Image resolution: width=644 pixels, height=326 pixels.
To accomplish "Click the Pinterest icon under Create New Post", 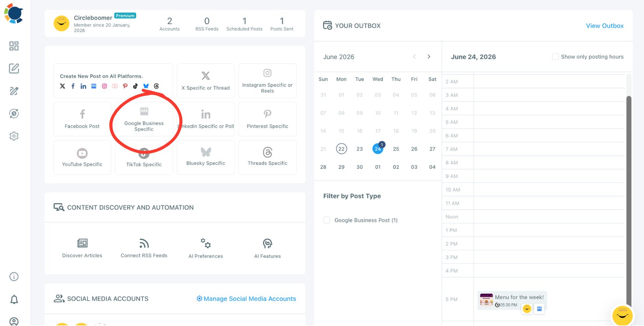I will click(x=125, y=86).
